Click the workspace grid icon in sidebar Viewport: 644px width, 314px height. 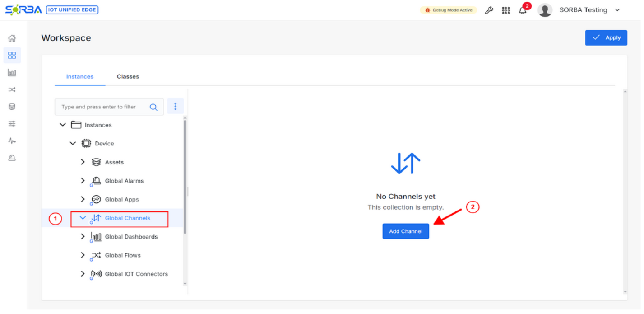coord(12,56)
